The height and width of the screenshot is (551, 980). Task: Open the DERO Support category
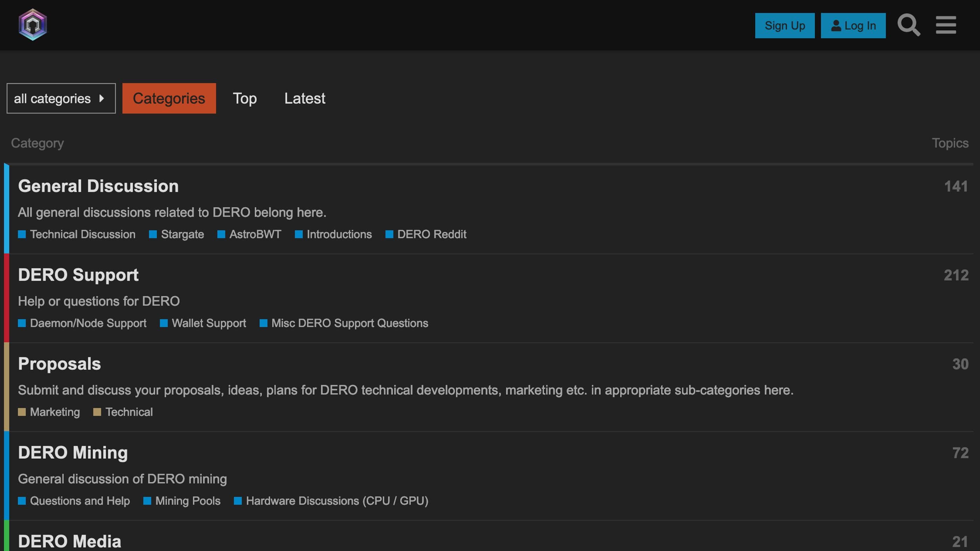tap(78, 275)
